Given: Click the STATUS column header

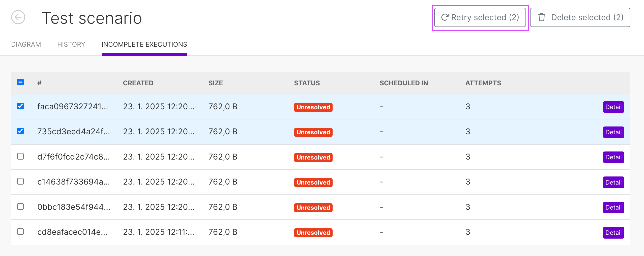Looking at the screenshot, I should [x=307, y=83].
